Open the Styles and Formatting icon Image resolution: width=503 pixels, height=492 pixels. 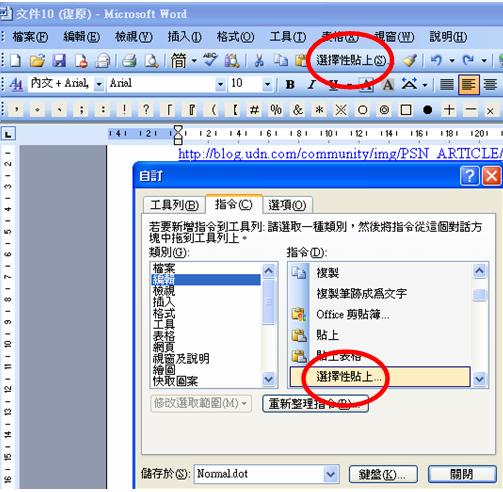tap(16, 84)
